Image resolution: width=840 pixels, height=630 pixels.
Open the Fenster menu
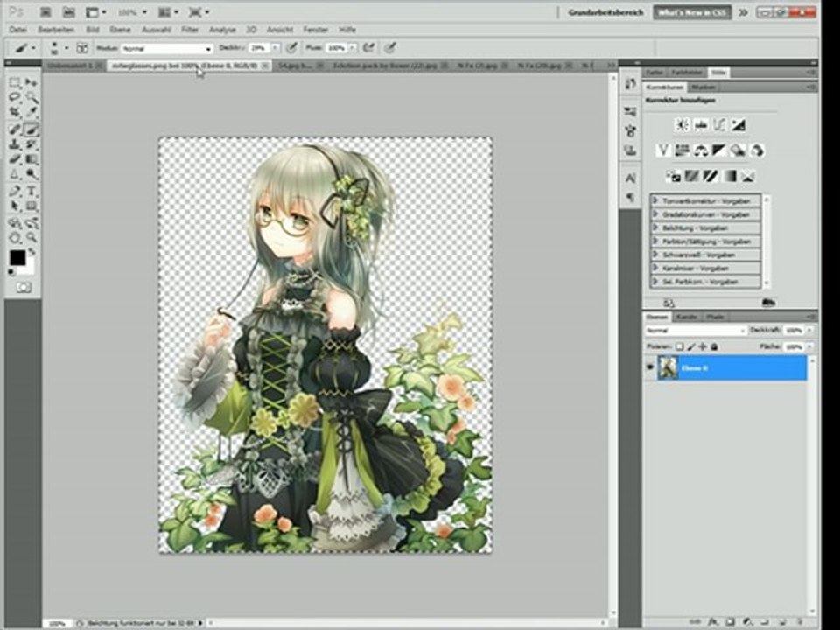coord(315,30)
